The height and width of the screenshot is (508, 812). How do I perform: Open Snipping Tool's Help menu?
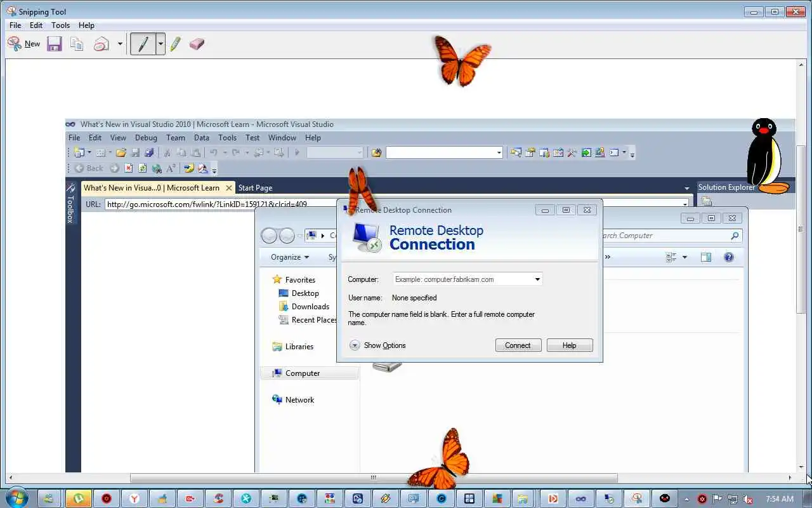tap(86, 25)
